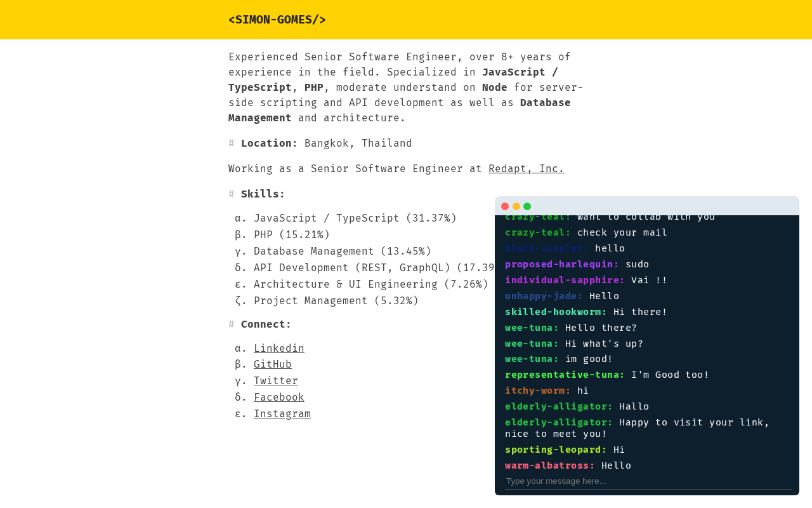Click 'check your mail' message from crazy-teal

tap(622, 232)
